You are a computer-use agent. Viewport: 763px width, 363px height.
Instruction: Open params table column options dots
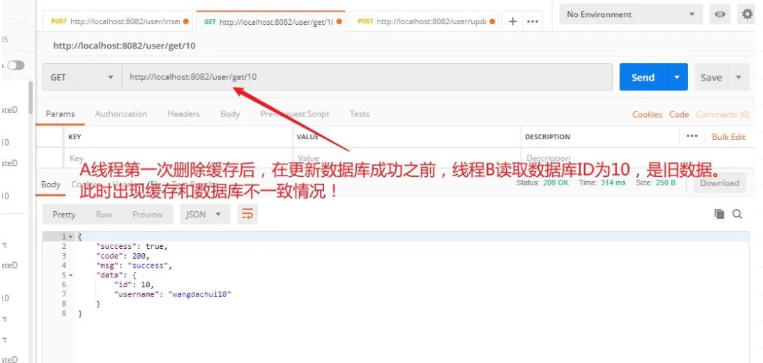691,136
